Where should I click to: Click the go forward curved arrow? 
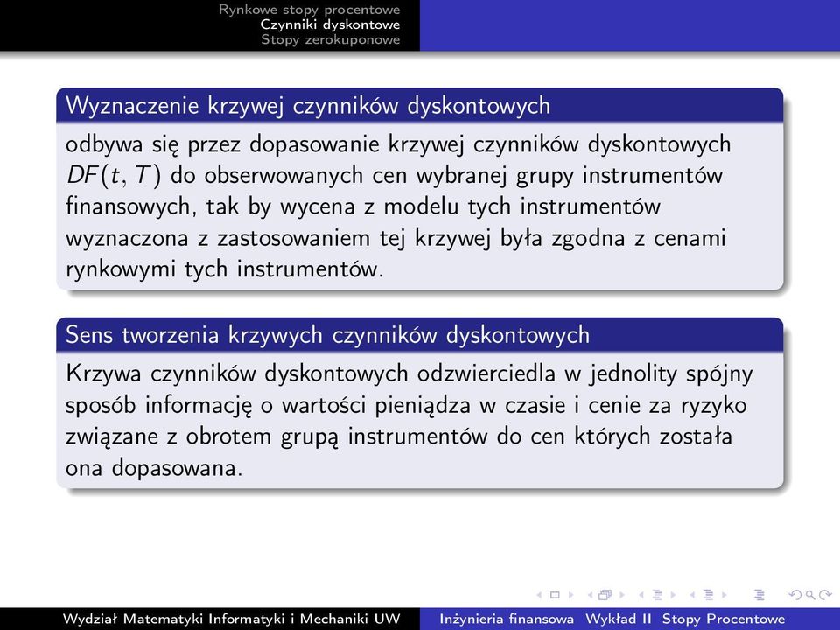(x=825, y=595)
